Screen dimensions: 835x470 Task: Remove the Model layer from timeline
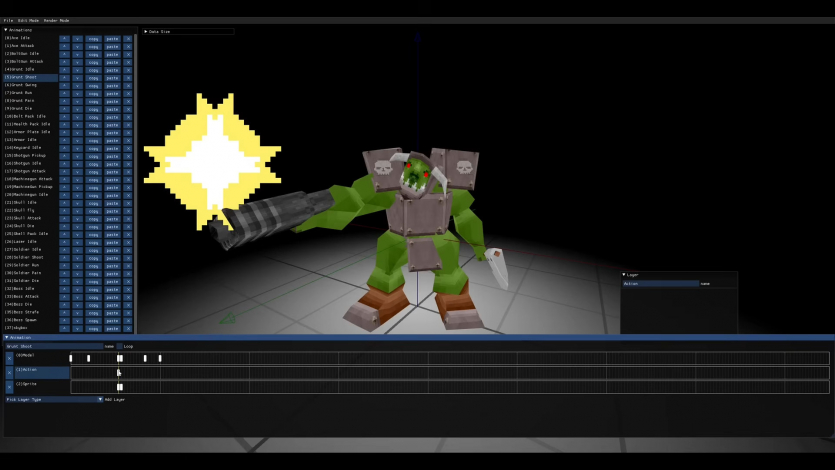(x=9, y=357)
